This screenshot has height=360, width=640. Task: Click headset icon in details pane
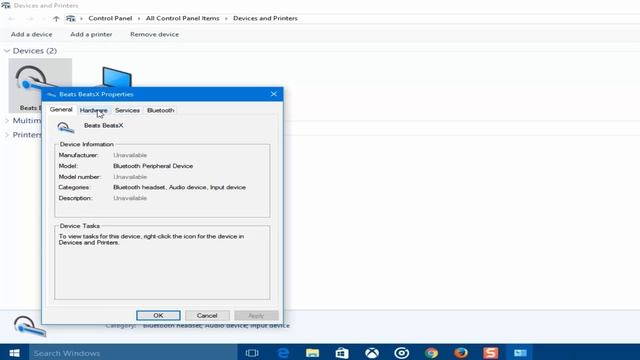click(x=29, y=326)
